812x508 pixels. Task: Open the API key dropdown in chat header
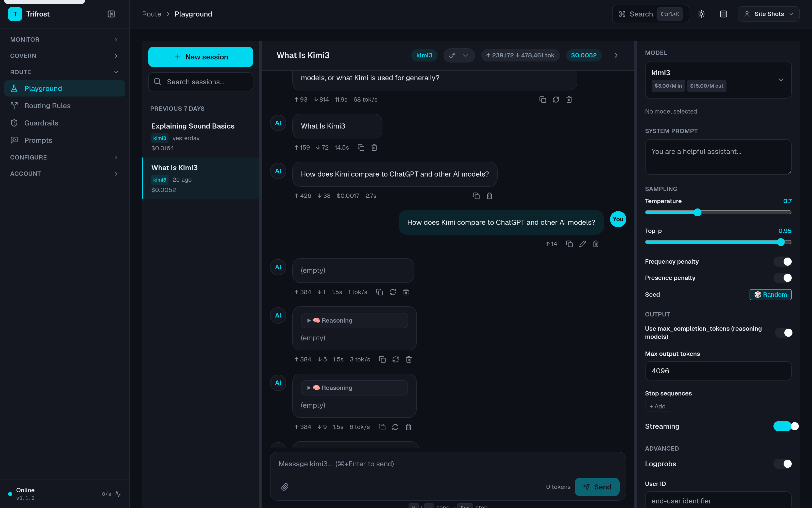pyautogui.click(x=459, y=55)
